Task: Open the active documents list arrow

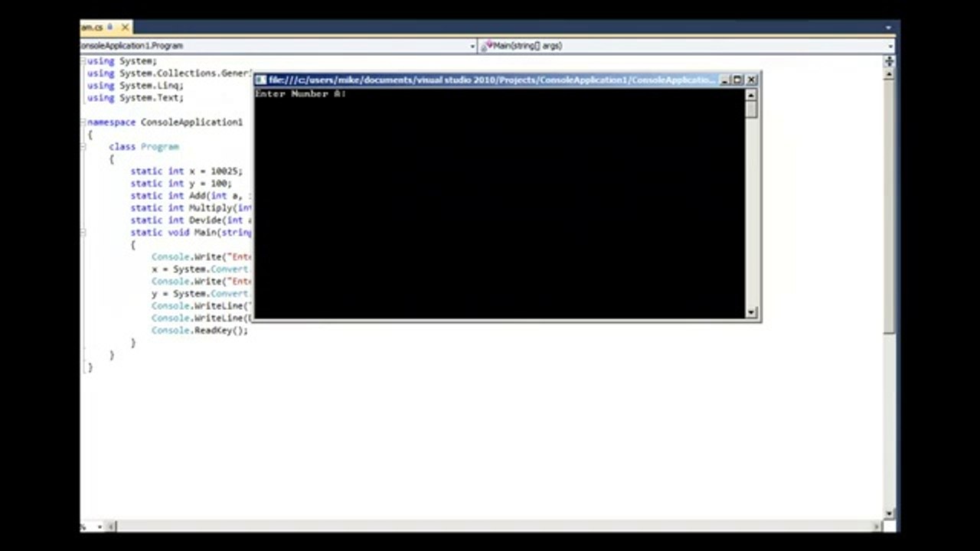Action: (x=889, y=28)
